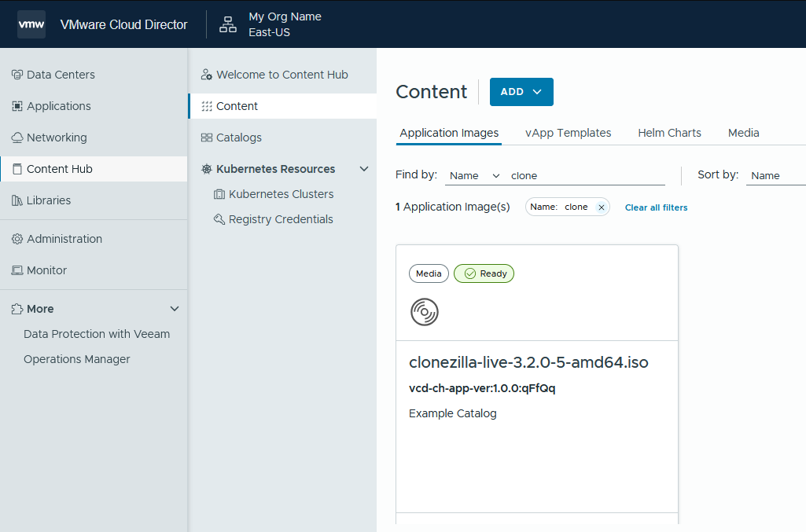806x532 pixels.
Task: Go to Networking
Action: pyautogui.click(x=94, y=138)
